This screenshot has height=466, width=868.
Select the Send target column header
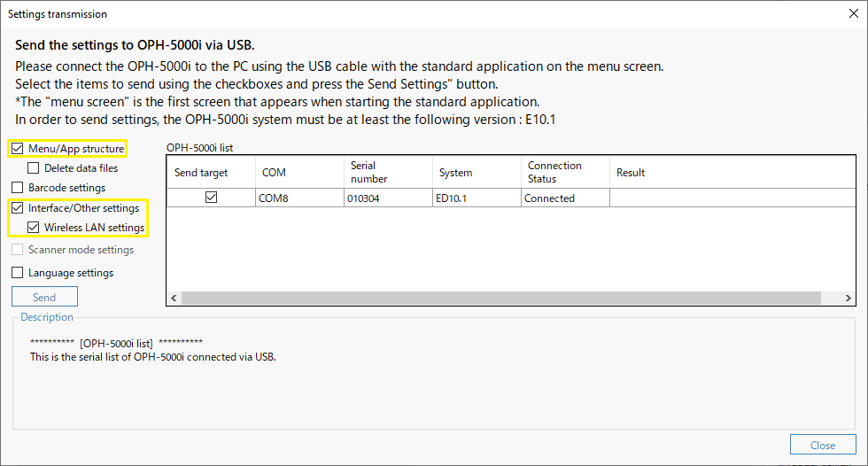[211, 172]
